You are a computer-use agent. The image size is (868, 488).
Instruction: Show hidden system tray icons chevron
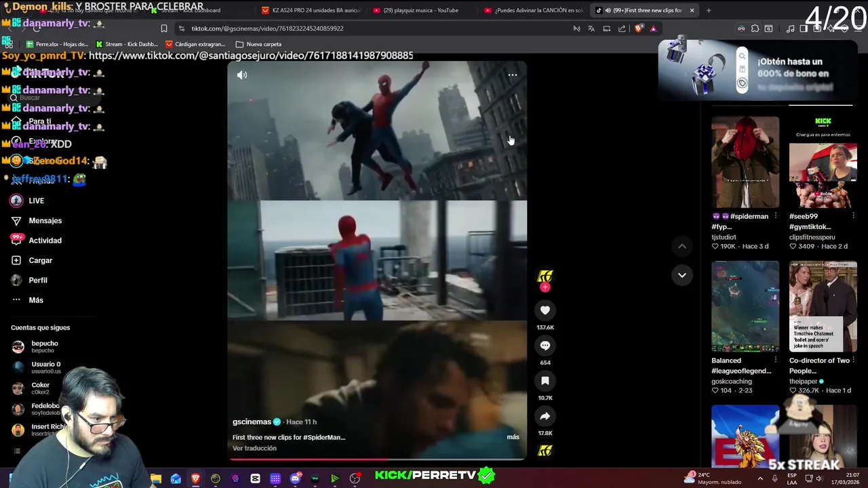pyautogui.click(x=759, y=479)
